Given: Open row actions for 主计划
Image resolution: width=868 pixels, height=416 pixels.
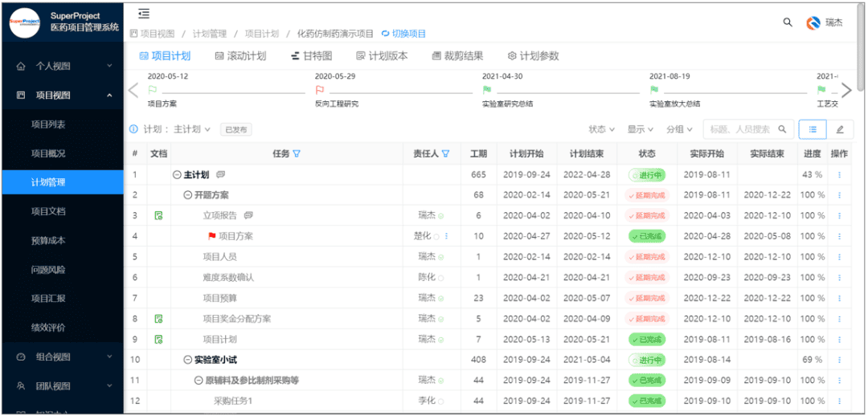Looking at the screenshot, I should coord(839,175).
